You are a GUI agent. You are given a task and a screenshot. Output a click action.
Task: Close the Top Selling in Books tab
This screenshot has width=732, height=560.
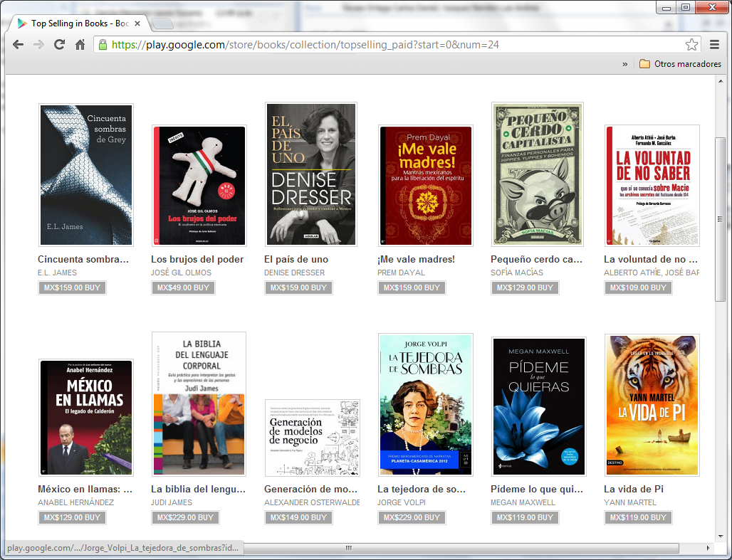click(137, 23)
